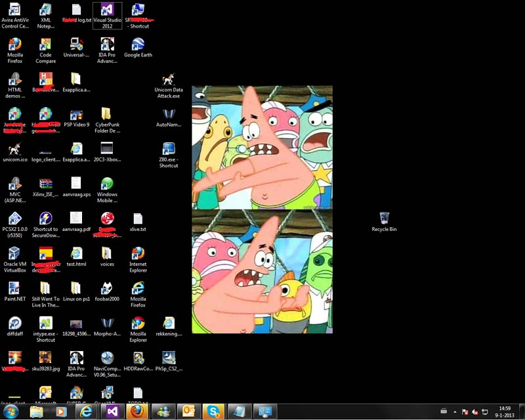This screenshot has width=525, height=420.
Task: Open the Windows Start menu orb
Action: pyautogui.click(x=10, y=411)
